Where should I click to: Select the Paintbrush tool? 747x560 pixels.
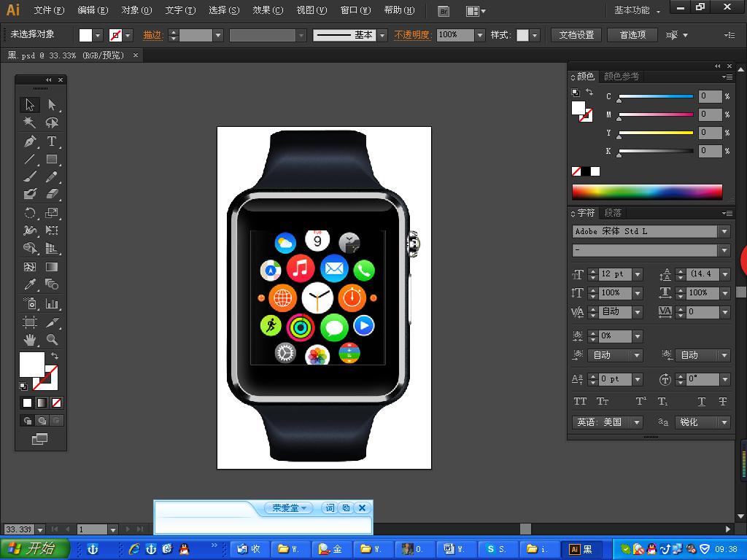point(29,176)
